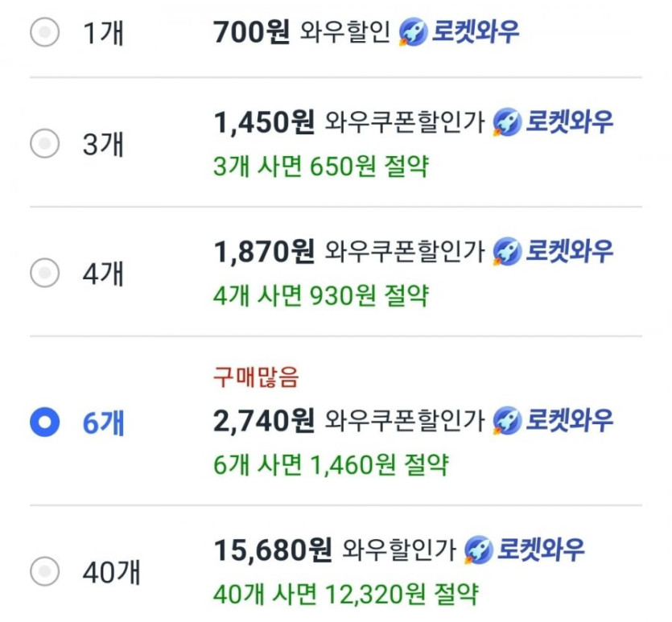Click the rocket icon in the 700원 row
This screenshot has width=672, height=622.
point(413,33)
